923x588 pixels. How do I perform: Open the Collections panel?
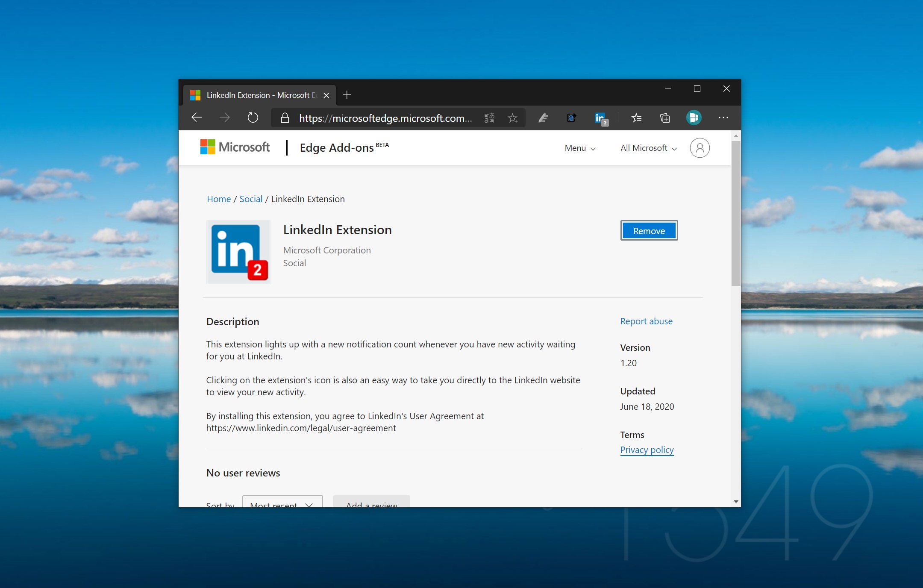tap(665, 118)
